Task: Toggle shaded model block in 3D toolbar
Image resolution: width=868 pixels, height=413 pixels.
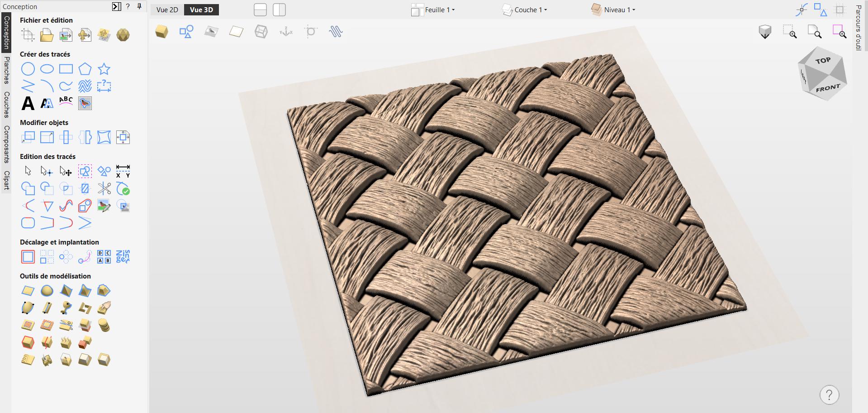Action: (x=161, y=32)
